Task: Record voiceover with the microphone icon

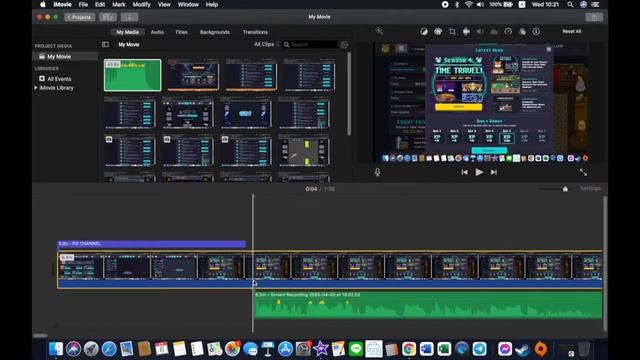Action: pos(378,172)
